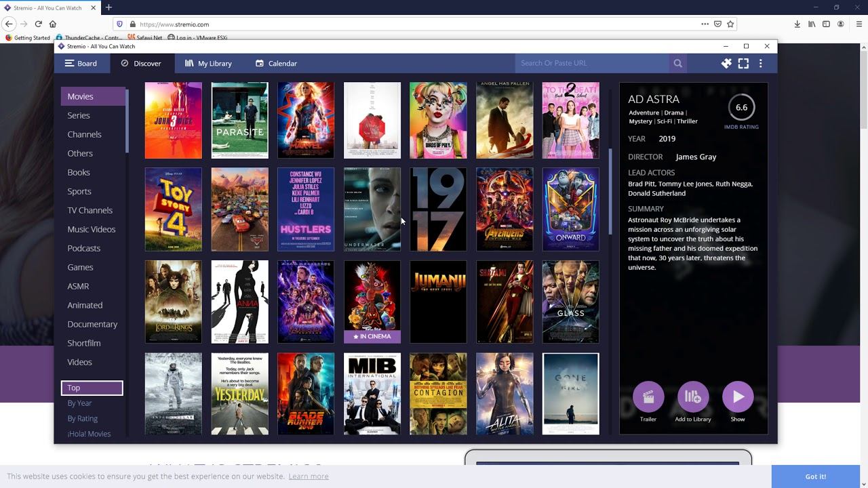Open Blade Runner 2049 poster

(306, 394)
